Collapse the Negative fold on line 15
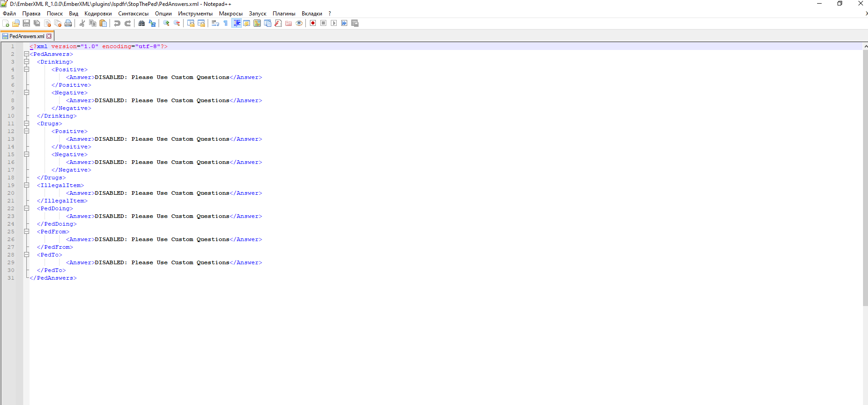 [x=26, y=154]
